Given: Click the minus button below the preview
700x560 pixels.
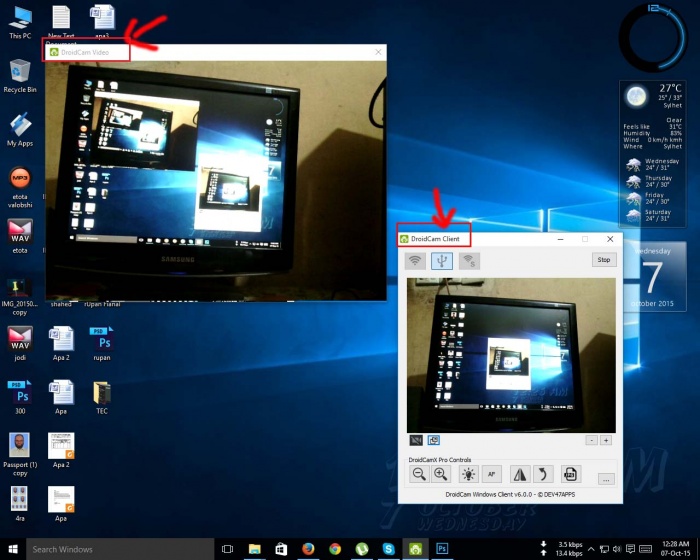Looking at the screenshot, I should [592, 440].
